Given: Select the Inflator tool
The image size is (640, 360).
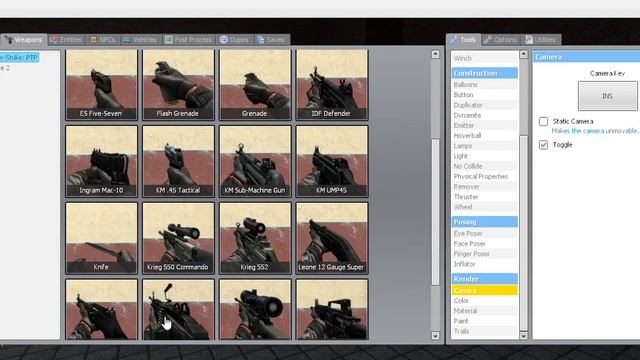Looking at the screenshot, I should 484,264.
